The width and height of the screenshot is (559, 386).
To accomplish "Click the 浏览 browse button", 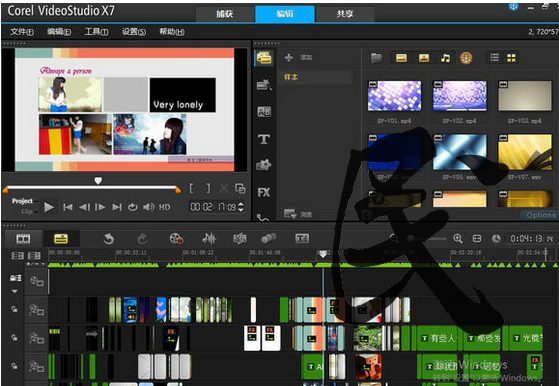I will pyautogui.click(x=298, y=214).
